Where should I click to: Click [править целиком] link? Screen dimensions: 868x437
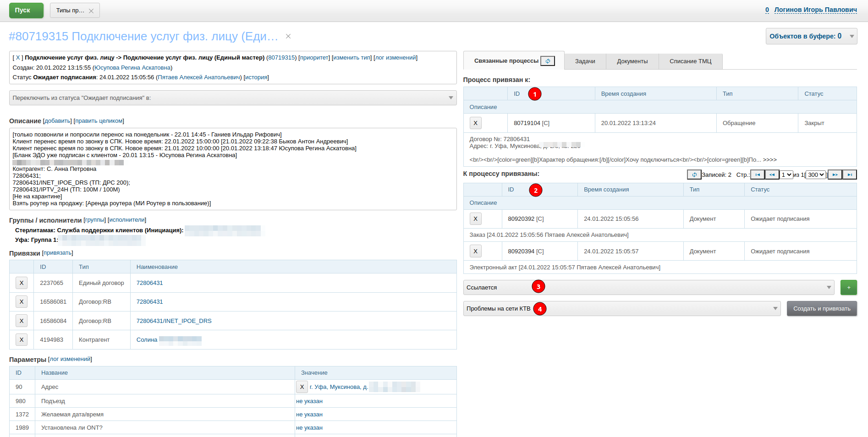pyautogui.click(x=99, y=121)
